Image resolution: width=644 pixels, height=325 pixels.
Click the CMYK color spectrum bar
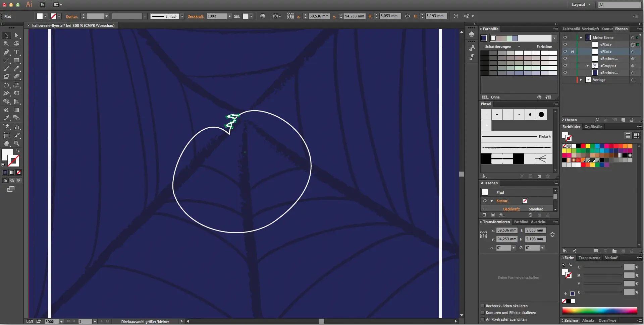(599, 311)
